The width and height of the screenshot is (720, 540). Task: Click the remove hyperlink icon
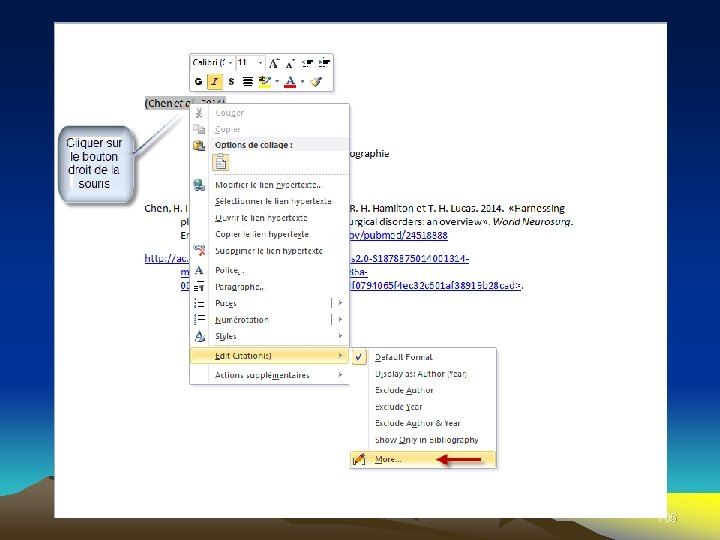pyautogui.click(x=199, y=250)
